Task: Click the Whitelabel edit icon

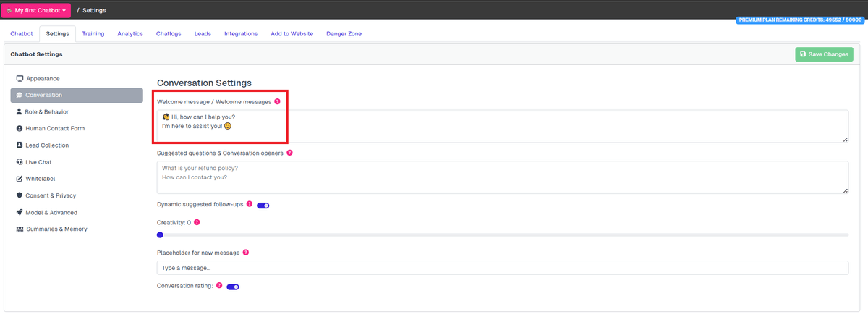Action: 20,179
